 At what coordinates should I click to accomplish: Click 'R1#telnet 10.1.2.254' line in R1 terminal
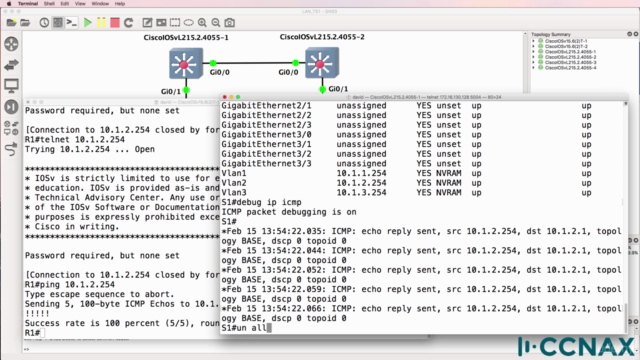[75, 140]
